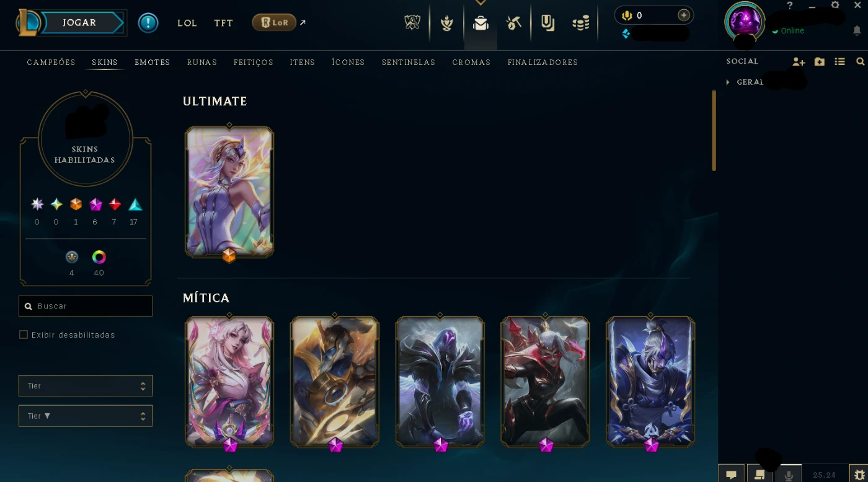
Task: Switch to the CAMPEÕES tab
Action: point(51,63)
